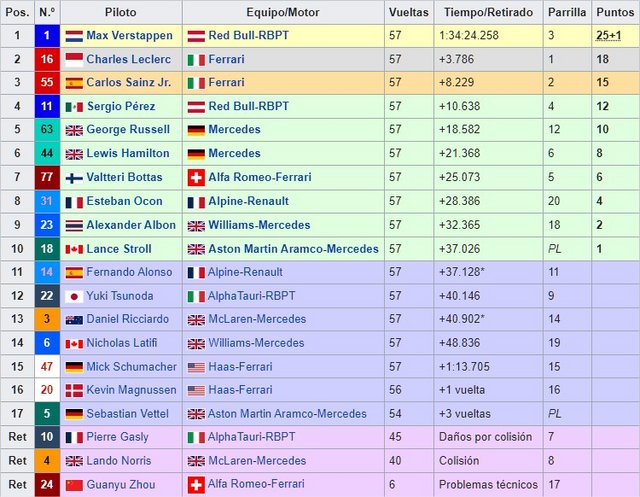Open Carlos Sainz Jr. driver link
Screen dimensions: 640x497
(x=129, y=82)
